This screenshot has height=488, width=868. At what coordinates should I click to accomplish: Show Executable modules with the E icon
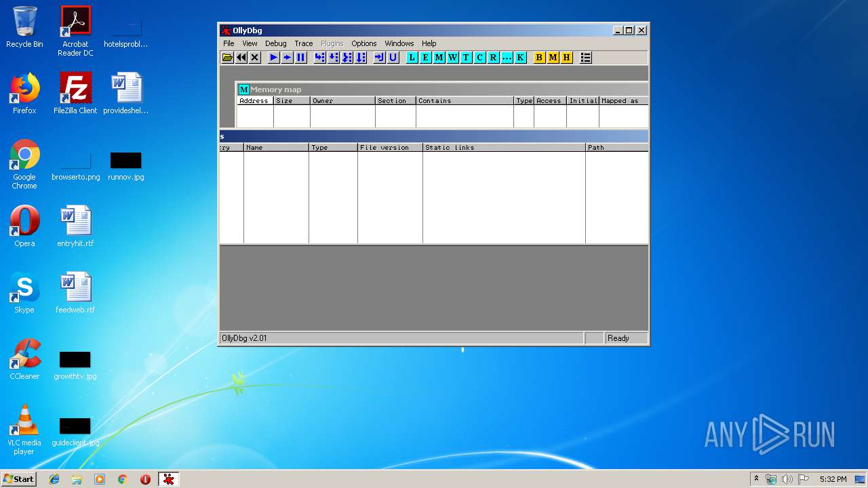pos(426,58)
